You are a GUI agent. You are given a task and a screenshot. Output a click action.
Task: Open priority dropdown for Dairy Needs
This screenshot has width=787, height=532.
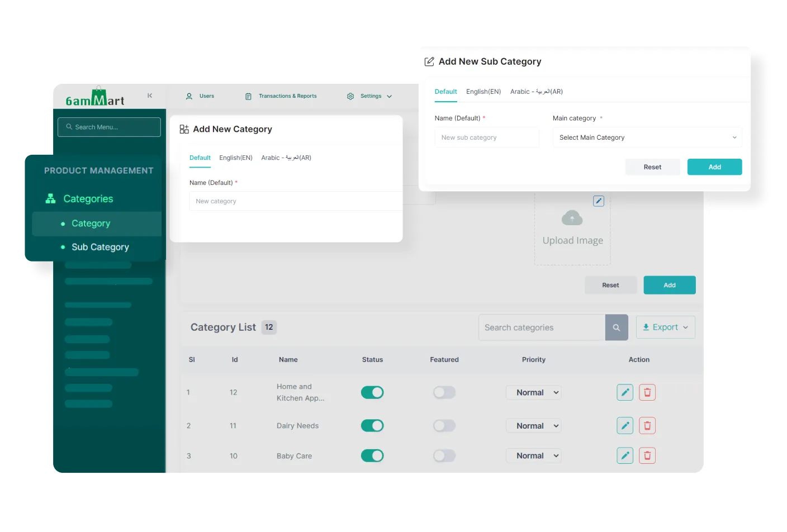click(533, 426)
